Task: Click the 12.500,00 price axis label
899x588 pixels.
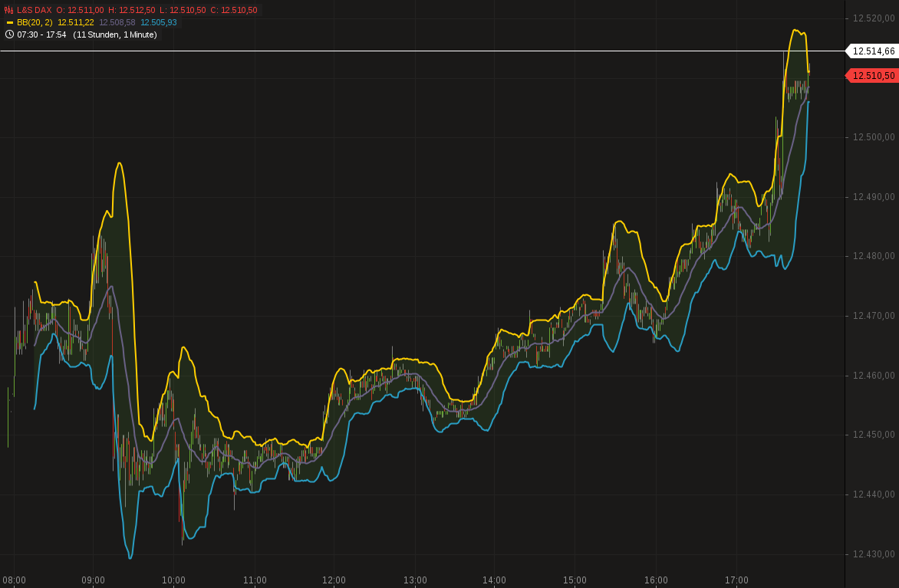Action: coord(873,137)
